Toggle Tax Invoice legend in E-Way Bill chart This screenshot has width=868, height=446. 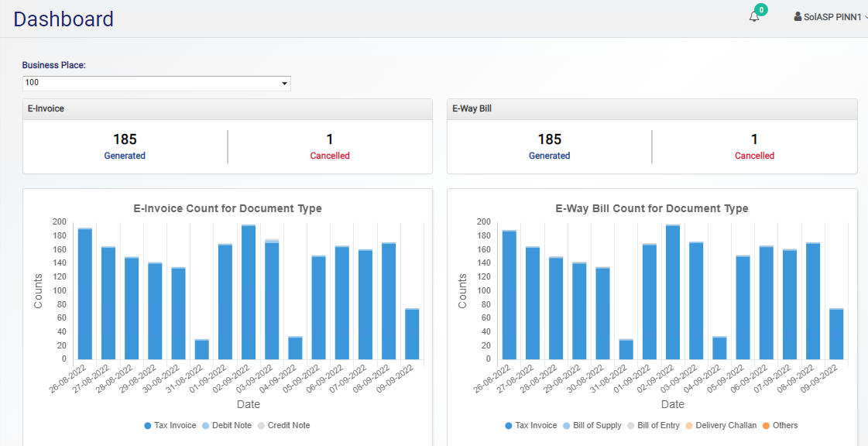point(530,425)
